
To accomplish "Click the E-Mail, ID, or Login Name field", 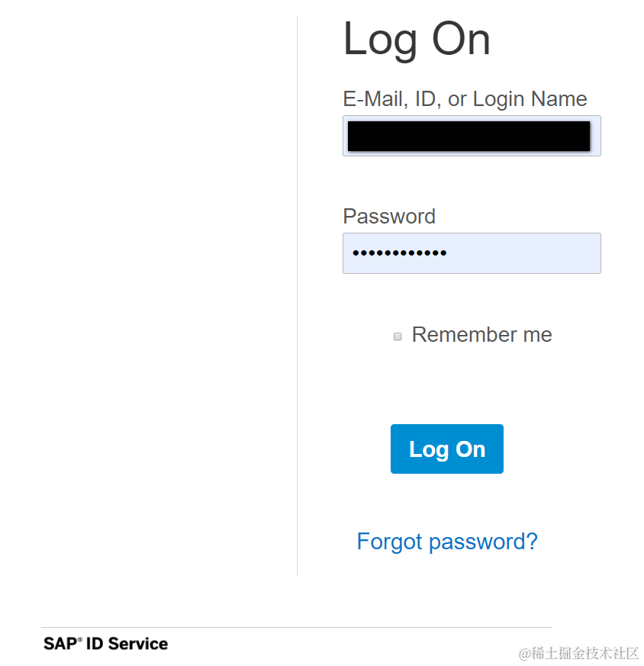I will [x=472, y=136].
